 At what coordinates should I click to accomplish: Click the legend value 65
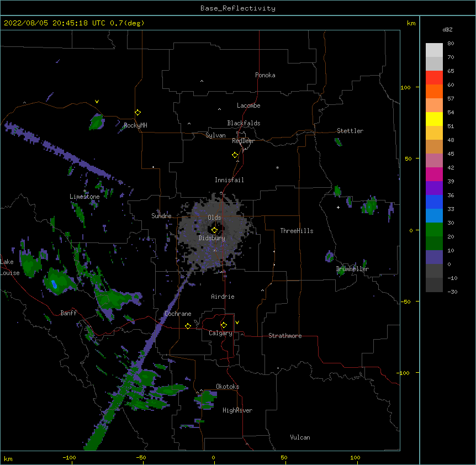pos(451,71)
